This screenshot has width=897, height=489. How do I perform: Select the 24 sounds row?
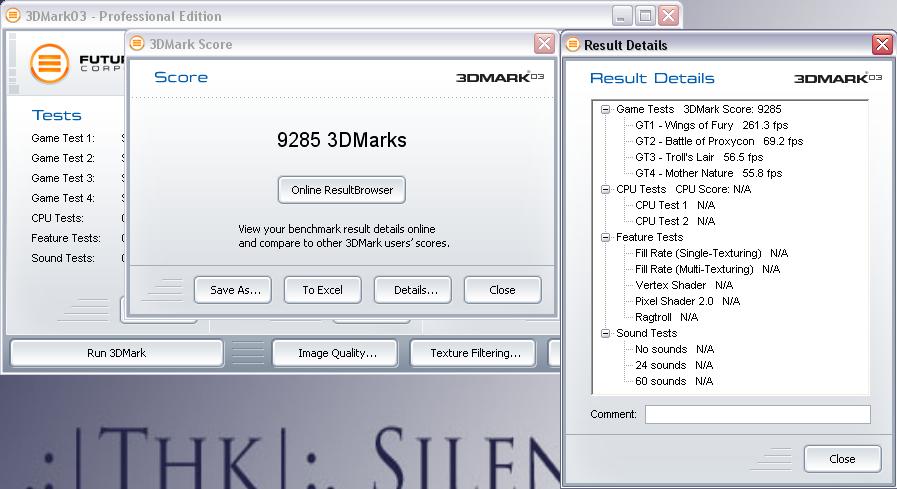tap(674, 365)
